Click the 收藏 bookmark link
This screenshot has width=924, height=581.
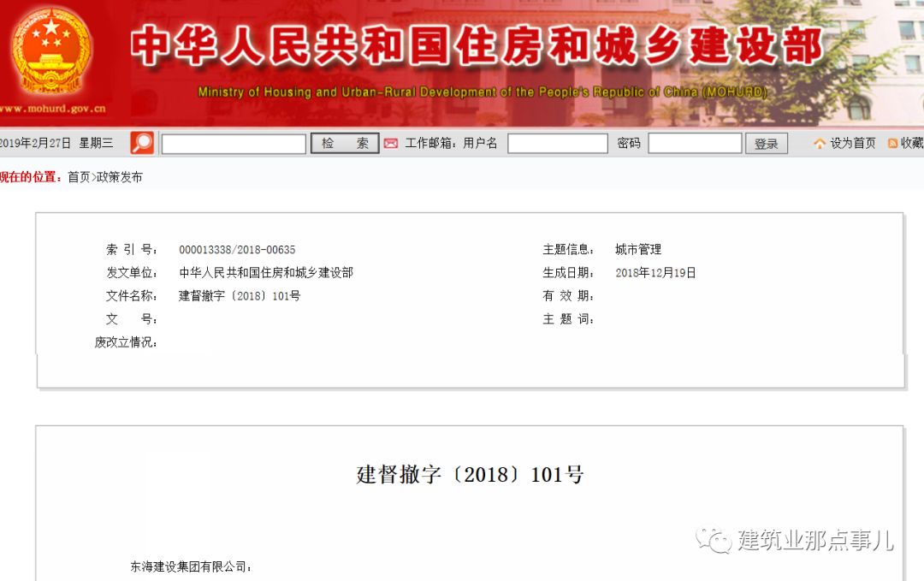coord(912,143)
